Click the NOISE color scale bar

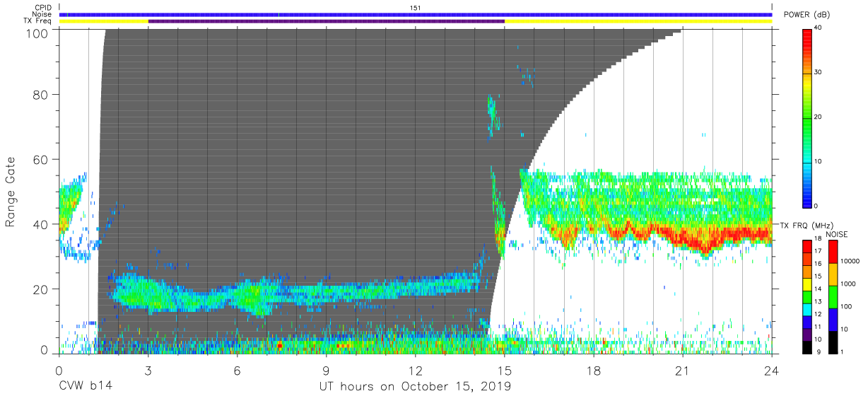pyautogui.click(x=833, y=296)
